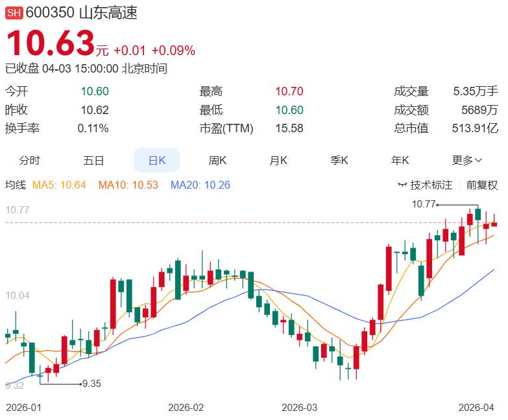
Task: Click the MA5: 10.64 moving average label
Action: tap(59, 185)
